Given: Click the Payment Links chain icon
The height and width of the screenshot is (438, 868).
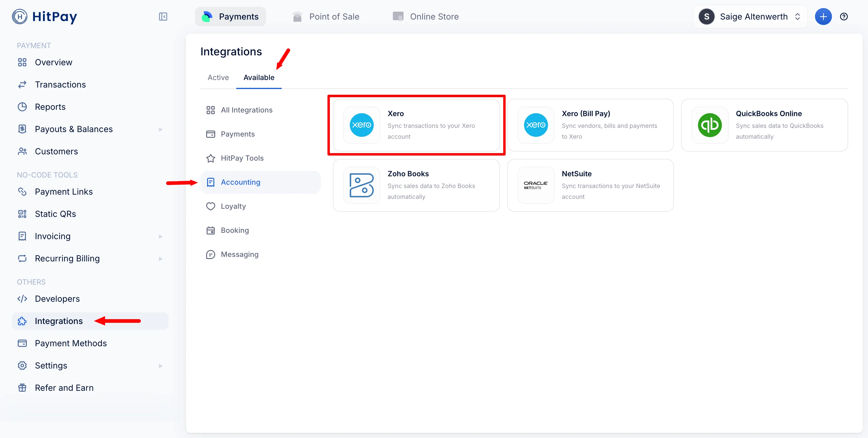Looking at the screenshot, I should [x=22, y=192].
